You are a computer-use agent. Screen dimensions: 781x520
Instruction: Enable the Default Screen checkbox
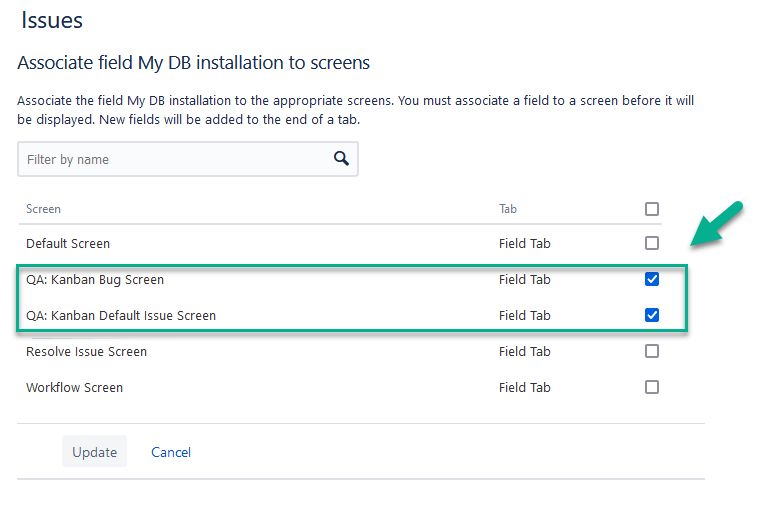(x=652, y=243)
